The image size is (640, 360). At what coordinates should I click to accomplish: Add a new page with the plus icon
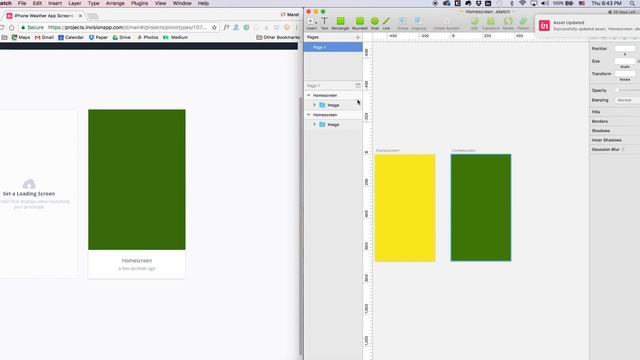pyautogui.click(x=358, y=37)
